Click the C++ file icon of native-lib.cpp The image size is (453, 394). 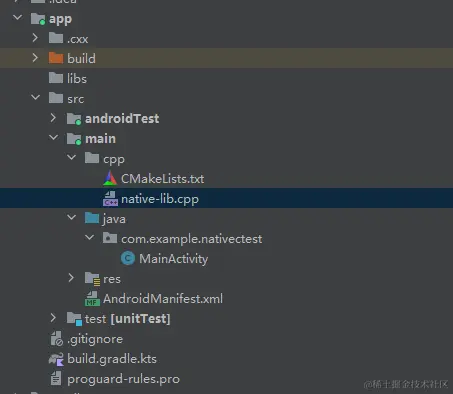click(110, 199)
